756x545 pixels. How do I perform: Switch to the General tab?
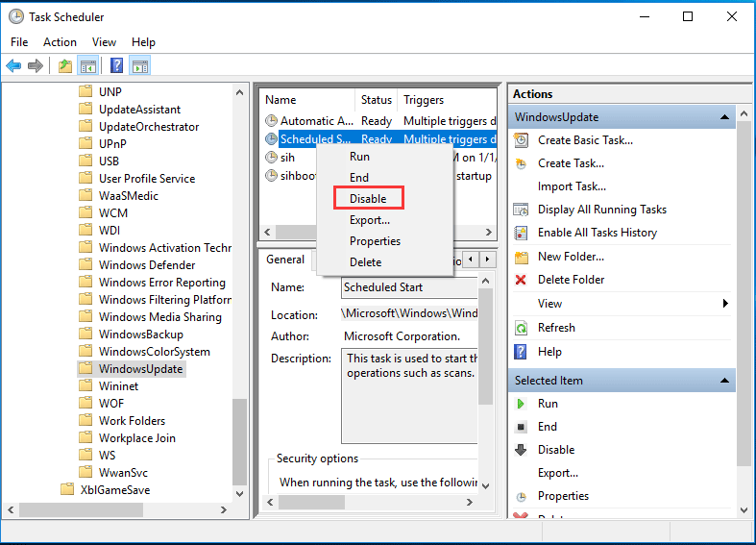point(285,260)
